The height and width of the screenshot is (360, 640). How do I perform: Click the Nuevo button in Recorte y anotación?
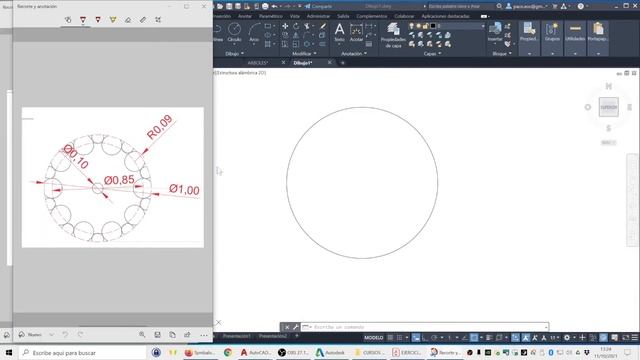click(x=31, y=335)
